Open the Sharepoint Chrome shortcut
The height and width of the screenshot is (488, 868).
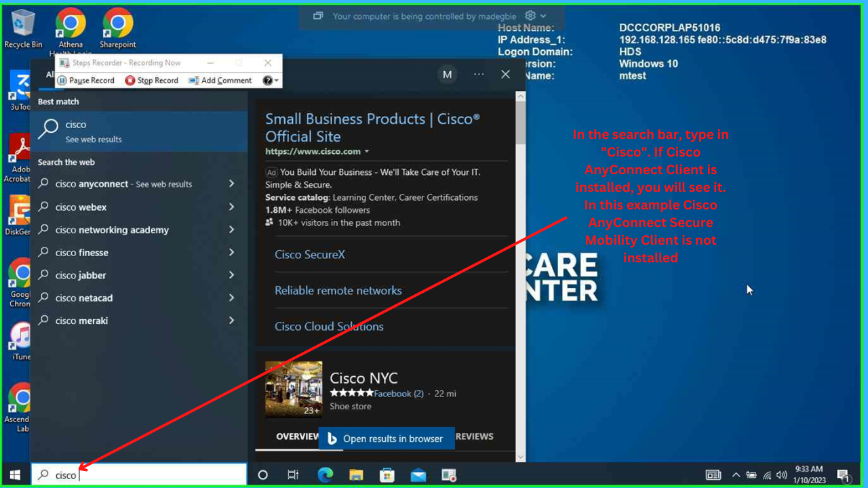(118, 28)
